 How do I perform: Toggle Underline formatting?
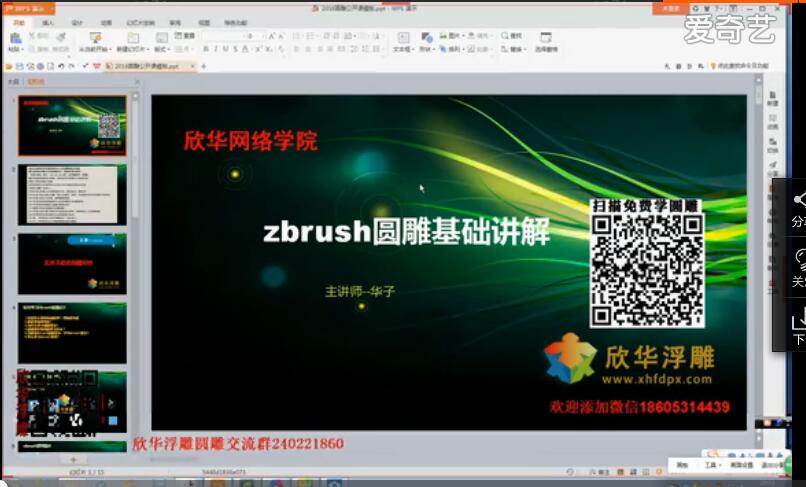(226, 49)
